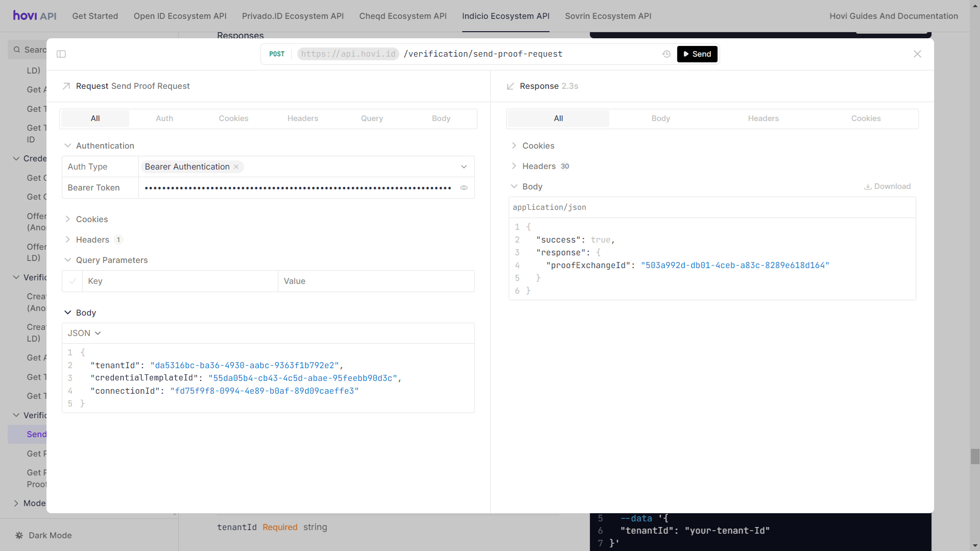Toggle Dark Mode

click(44, 535)
